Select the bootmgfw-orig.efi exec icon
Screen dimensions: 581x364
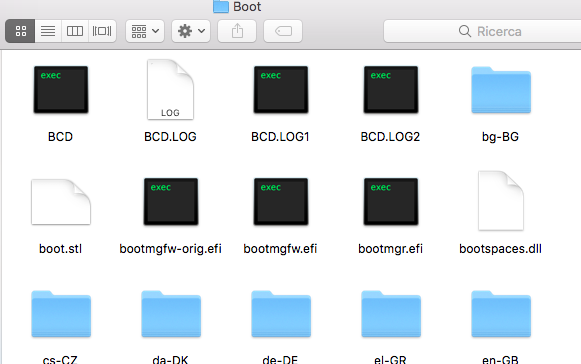[171, 202]
